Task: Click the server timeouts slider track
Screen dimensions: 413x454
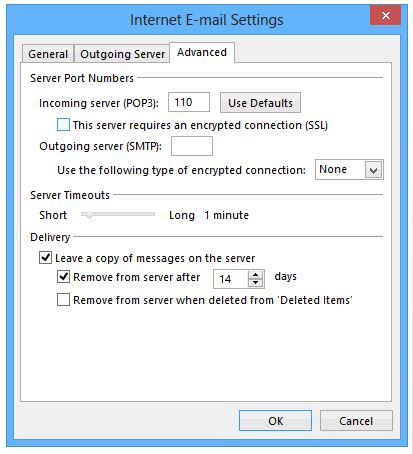Action: 118,214
